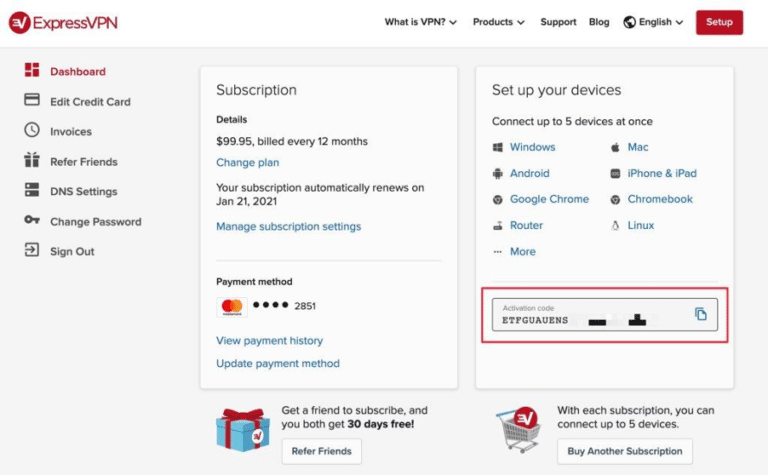Viewport: 768px width, 475px height.
Task: Click the Sign Out icon
Action: pos(32,251)
